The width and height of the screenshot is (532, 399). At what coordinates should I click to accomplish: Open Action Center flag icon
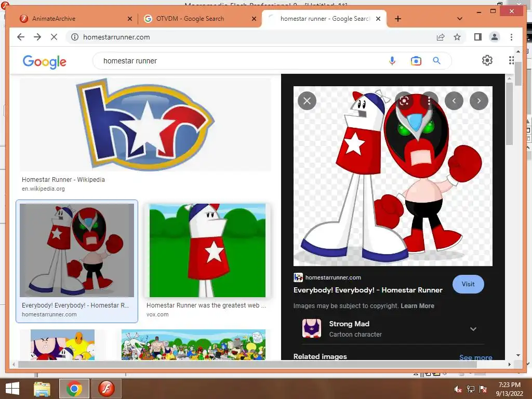pyautogui.click(x=483, y=389)
